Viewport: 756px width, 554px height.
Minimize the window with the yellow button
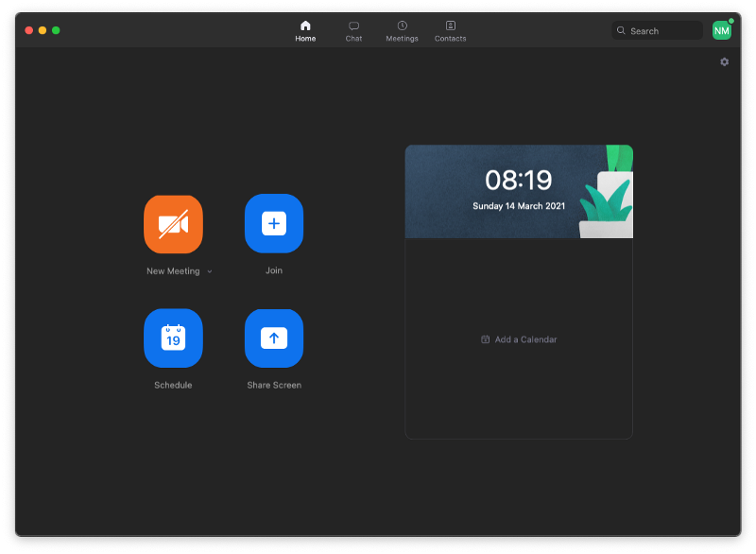43,30
